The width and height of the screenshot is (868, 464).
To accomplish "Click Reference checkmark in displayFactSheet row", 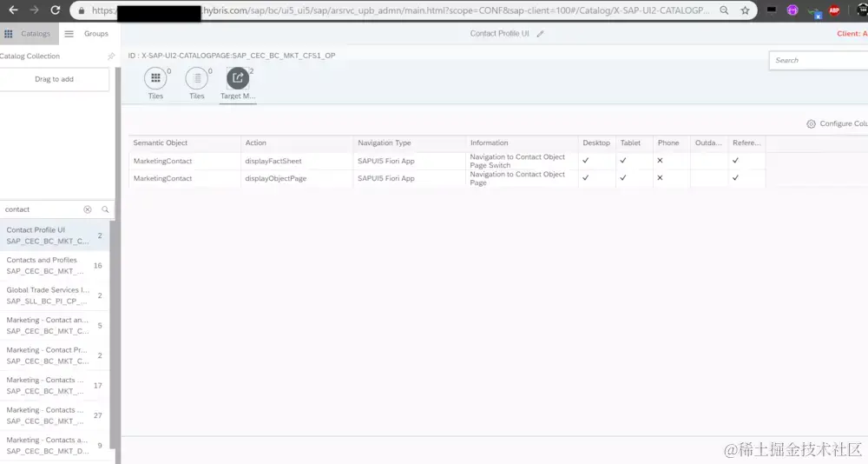I will tap(736, 161).
